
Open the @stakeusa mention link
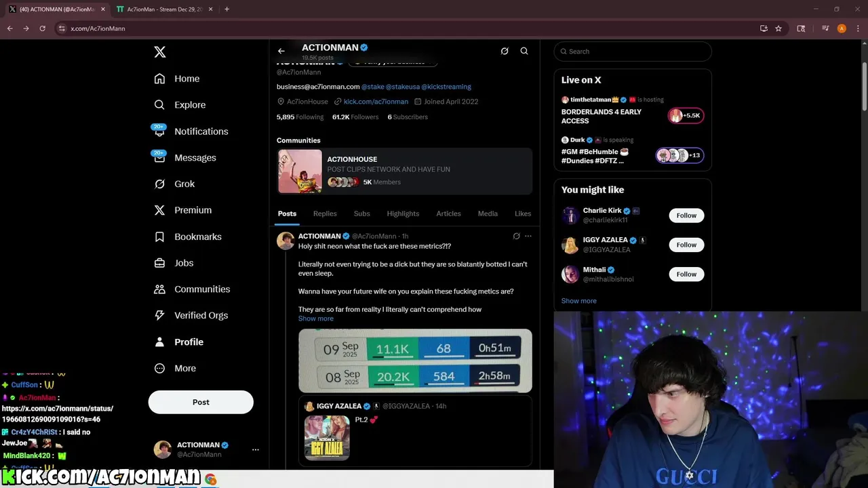403,87
